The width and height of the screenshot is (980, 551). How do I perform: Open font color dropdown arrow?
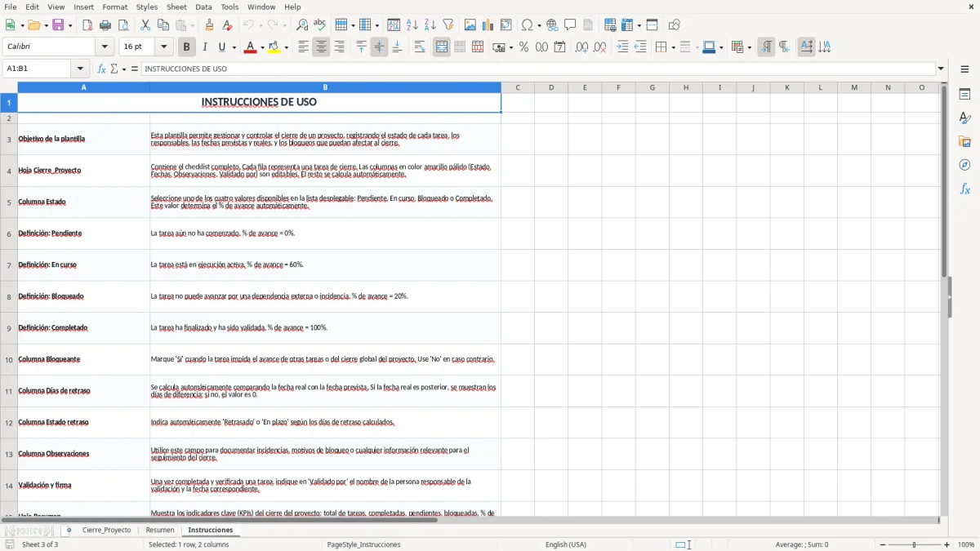[261, 47]
